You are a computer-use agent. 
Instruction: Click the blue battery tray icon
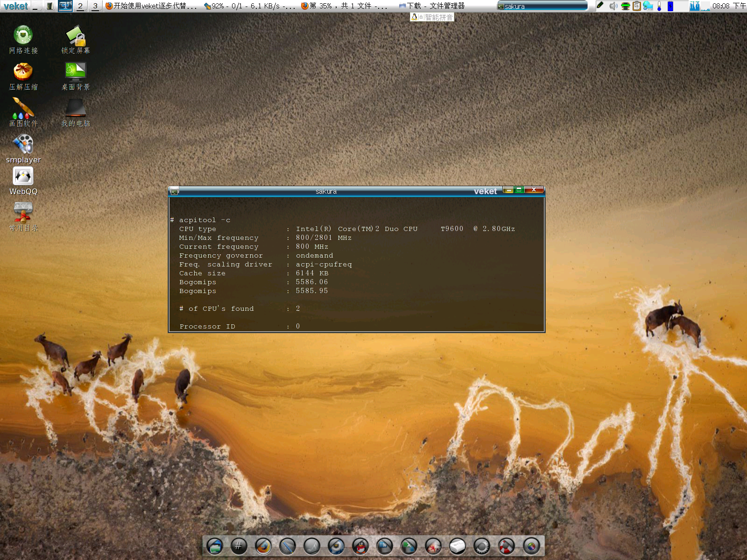click(670, 6)
